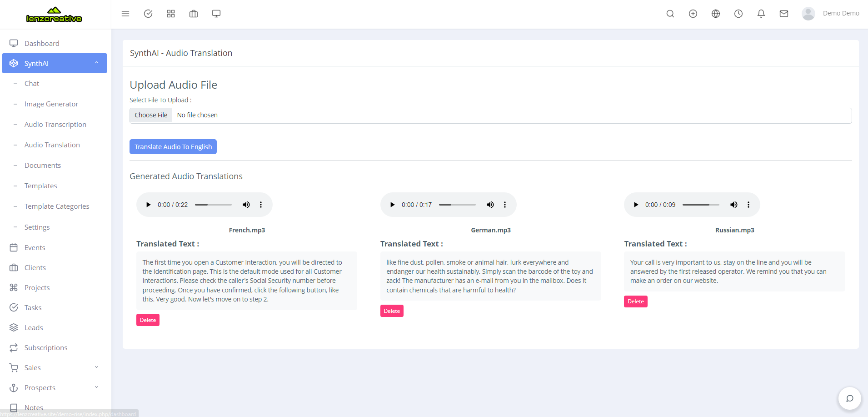Go to Dashboard in sidebar
The height and width of the screenshot is (417, 868).
click(42, 43)
